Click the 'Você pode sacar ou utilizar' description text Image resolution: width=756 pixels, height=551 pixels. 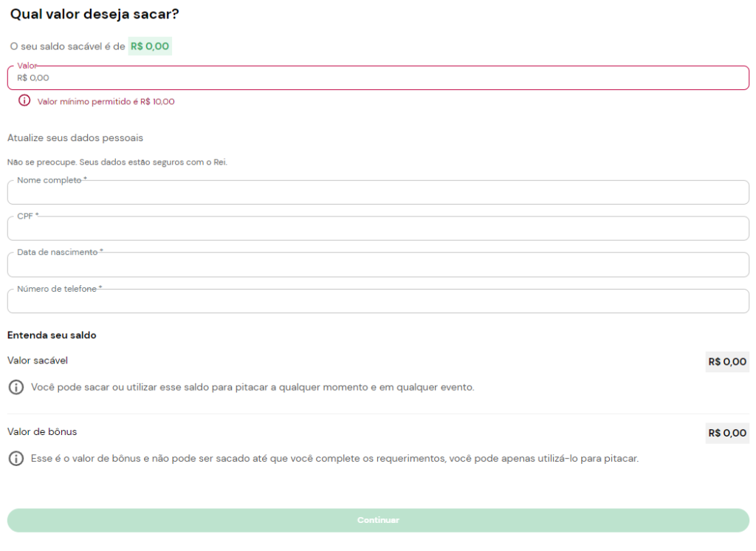point(252,387)
